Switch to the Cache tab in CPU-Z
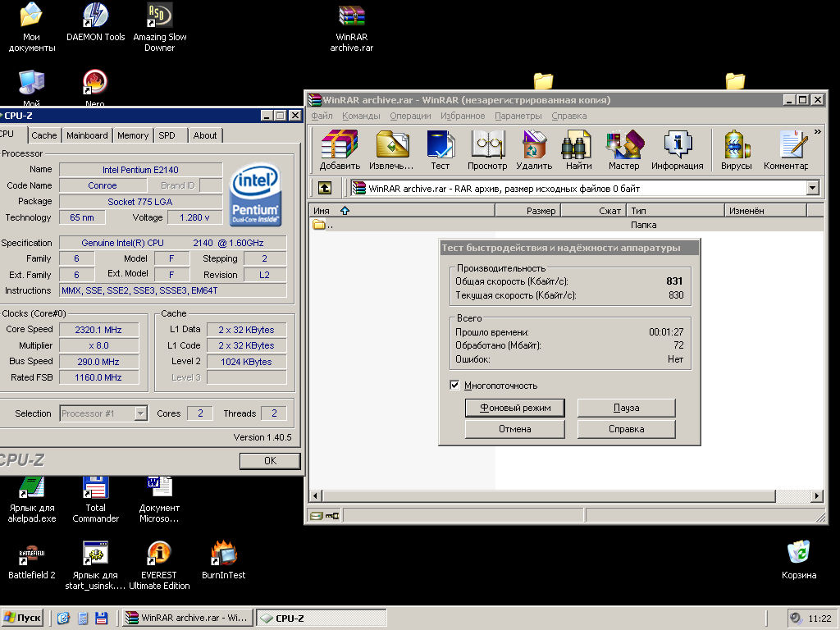 (x=44, y=135)
